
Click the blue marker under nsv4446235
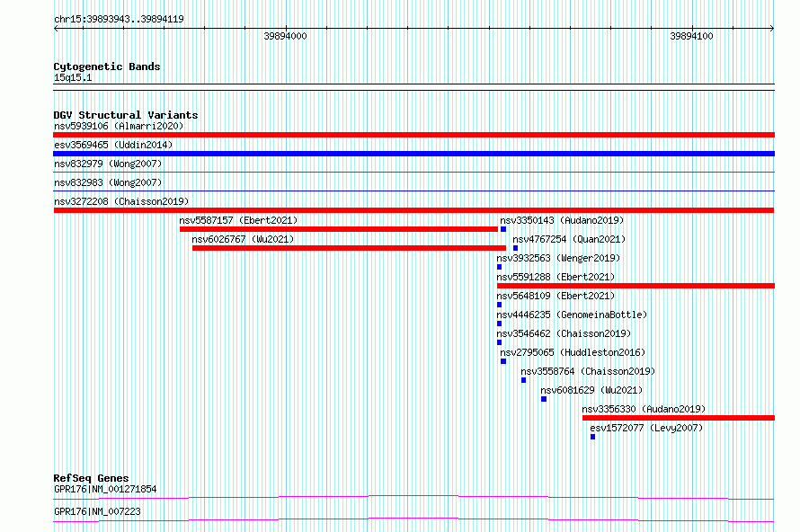tap(499, 324)
